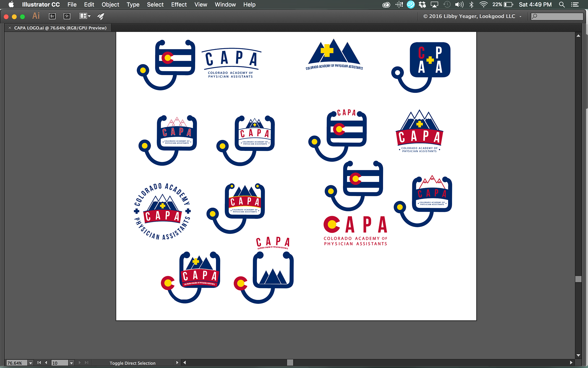The image size is (588, 368).
Task: Open the Illustrator CC menu
Action: [x=41, y=5]
